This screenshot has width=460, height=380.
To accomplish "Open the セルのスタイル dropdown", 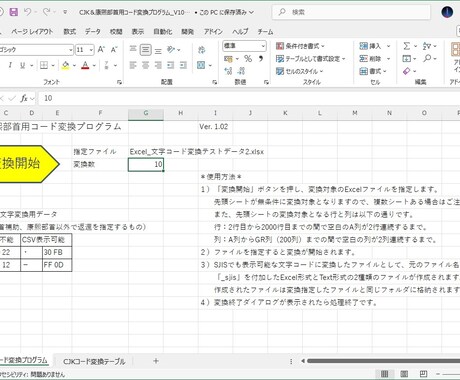I will click(299, 71).
